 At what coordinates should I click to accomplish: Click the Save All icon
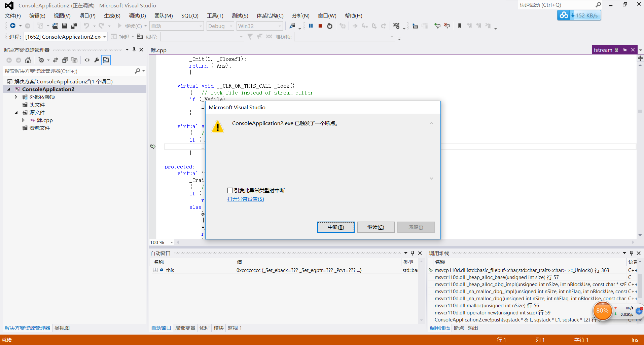click(74, 26)
